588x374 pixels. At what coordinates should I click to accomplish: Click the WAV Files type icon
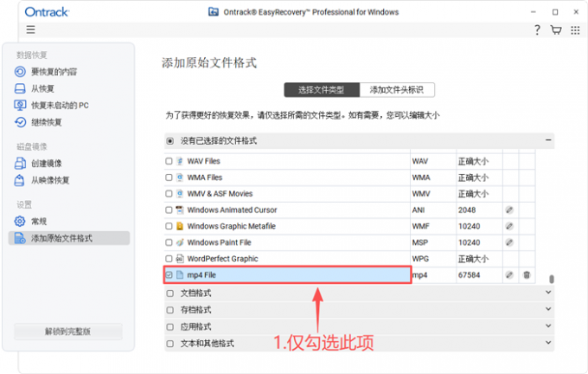180,161
